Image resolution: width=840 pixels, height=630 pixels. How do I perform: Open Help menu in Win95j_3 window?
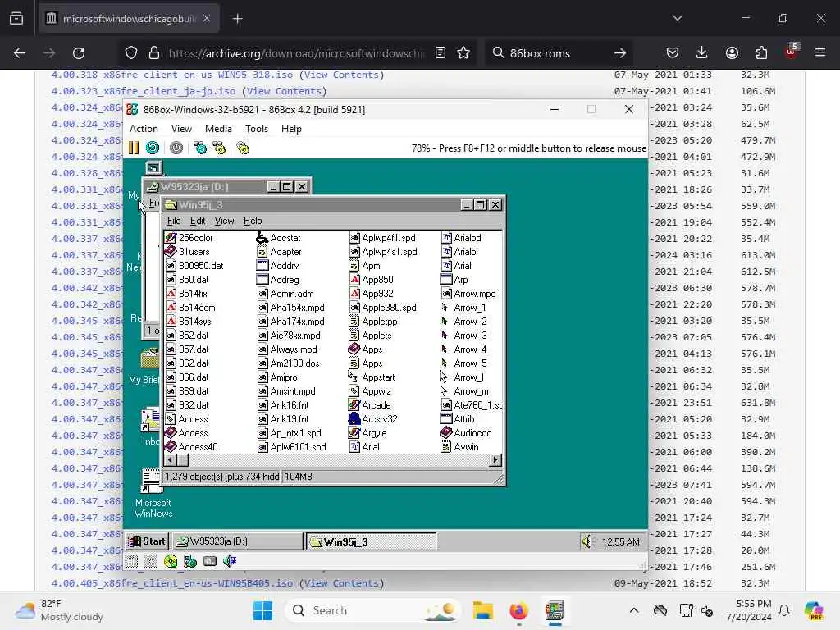[253, 221]
